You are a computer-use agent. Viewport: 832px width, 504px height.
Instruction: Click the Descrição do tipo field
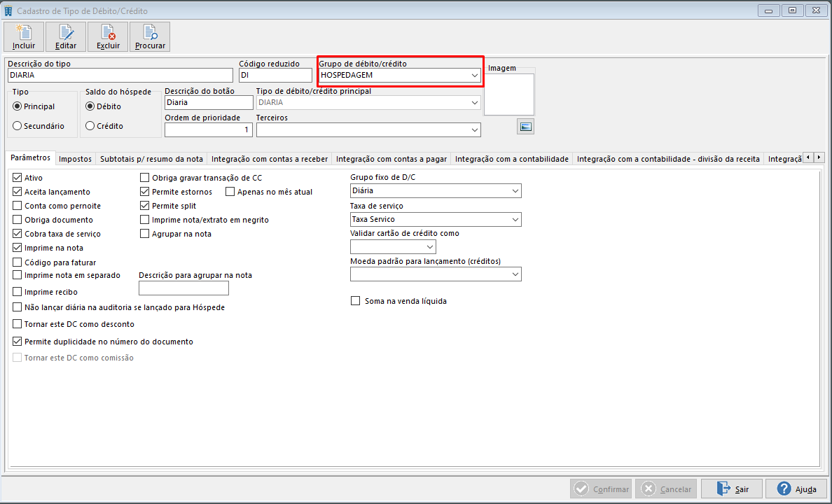[120, 76]
